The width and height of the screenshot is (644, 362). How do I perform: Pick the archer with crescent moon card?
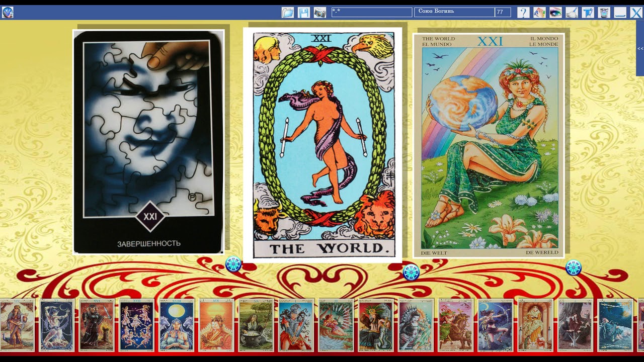click(x=496, y=325)
